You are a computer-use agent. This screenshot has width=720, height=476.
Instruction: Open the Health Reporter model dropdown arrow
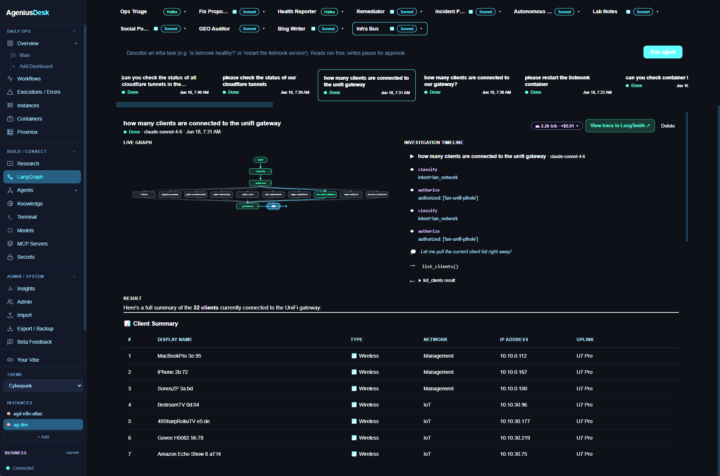[x=343, y=11]
